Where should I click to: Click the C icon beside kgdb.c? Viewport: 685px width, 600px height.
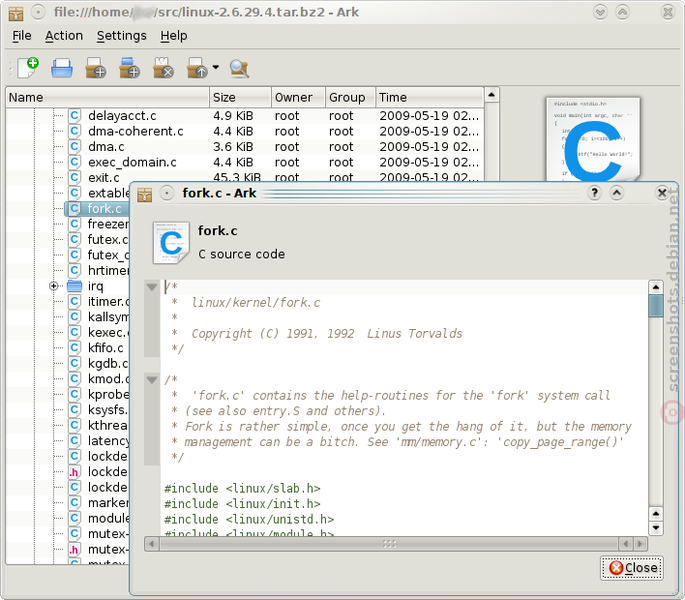tap(75, 363)
